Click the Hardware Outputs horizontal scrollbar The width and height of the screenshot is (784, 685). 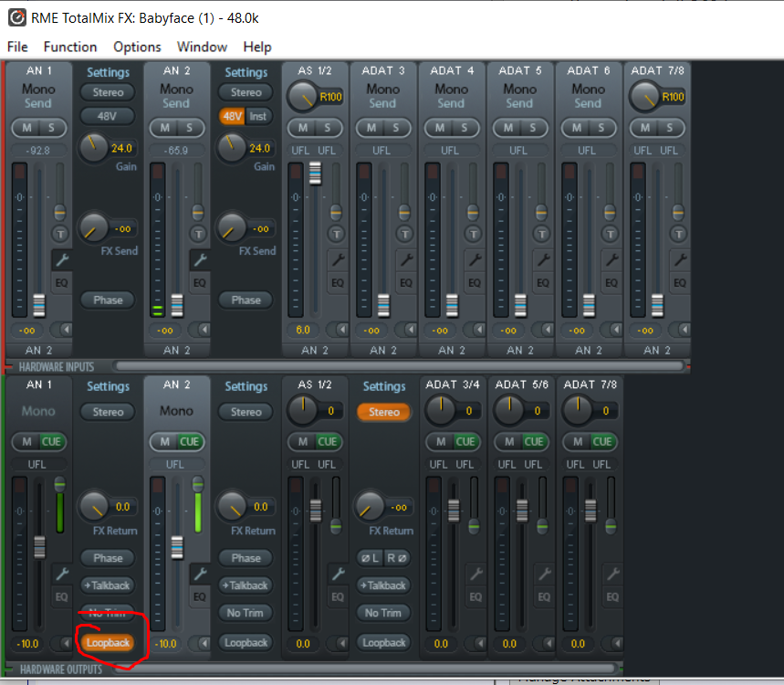tap(365, 669)
